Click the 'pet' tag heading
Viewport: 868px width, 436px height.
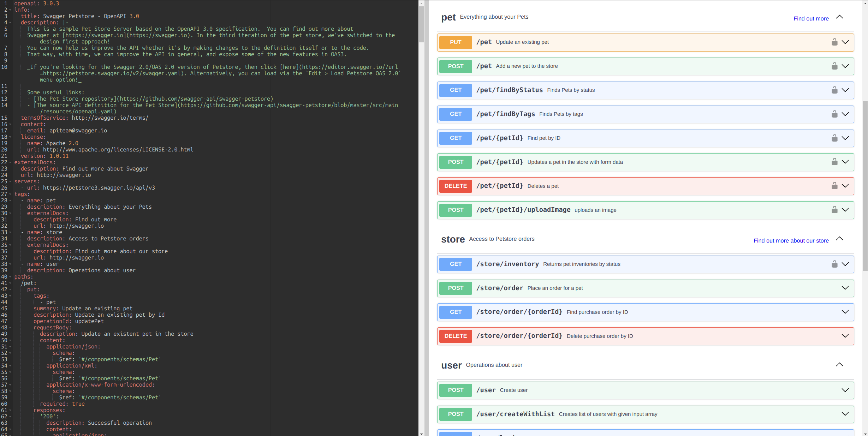[448, 17]
